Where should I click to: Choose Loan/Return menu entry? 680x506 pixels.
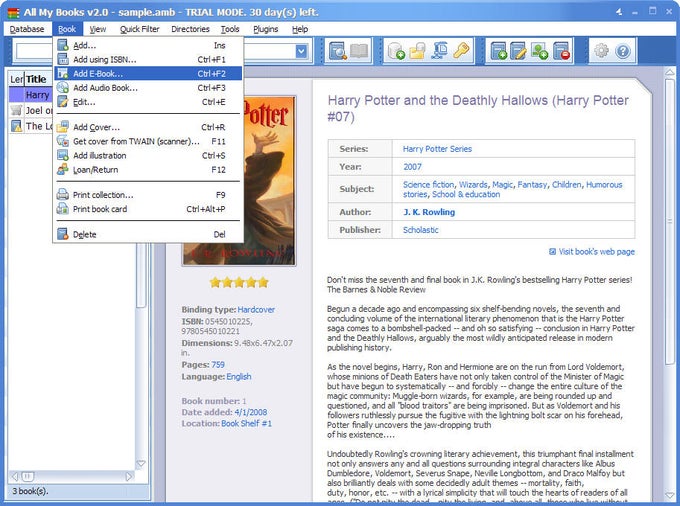point(147,170)
